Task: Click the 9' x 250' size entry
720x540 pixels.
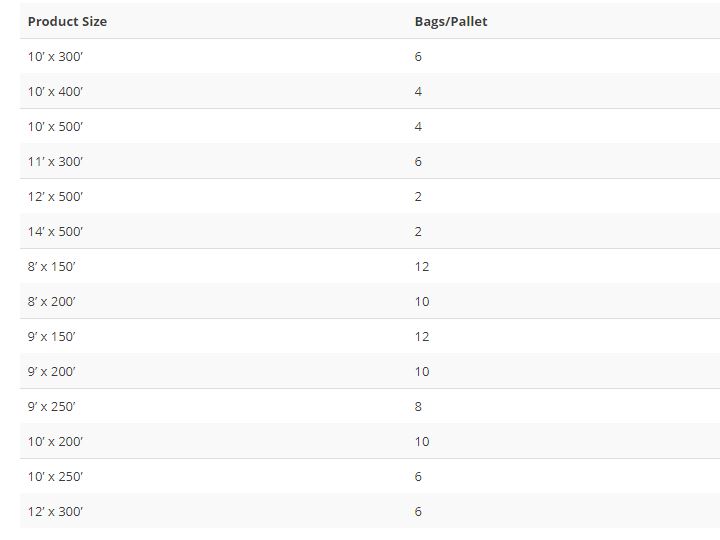Action: tap(51, 406)
